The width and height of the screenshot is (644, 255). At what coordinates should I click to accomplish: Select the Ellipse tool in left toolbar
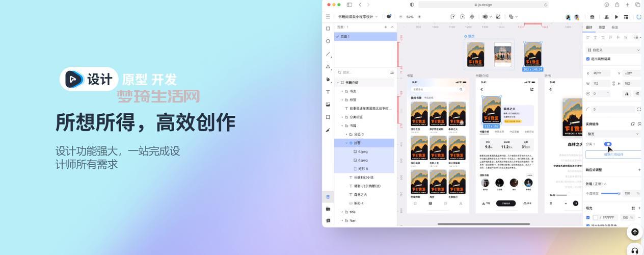click(x=328, y=41)
